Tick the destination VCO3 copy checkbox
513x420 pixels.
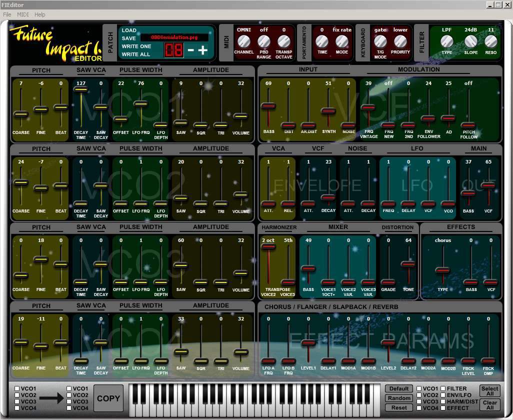[69, 401]
